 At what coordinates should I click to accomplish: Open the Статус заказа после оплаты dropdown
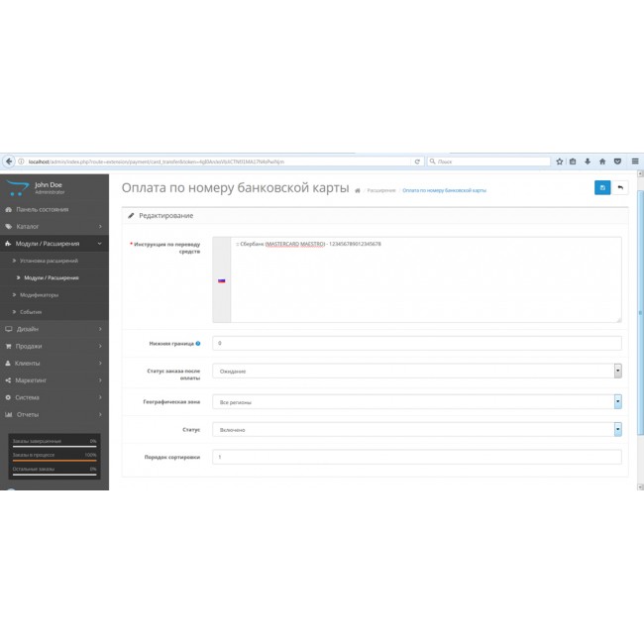pos(416,372)
